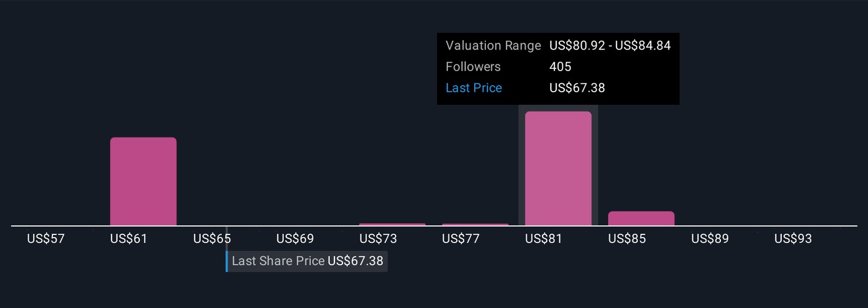Click the US$89 axis label
The image size is (868, 308).
coord(710,239)
